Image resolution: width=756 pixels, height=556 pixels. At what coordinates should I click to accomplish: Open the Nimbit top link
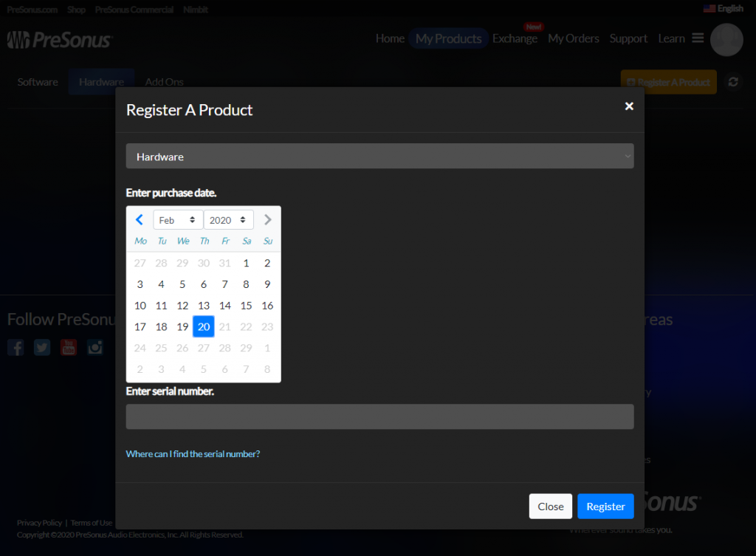(x=195, y=10)
